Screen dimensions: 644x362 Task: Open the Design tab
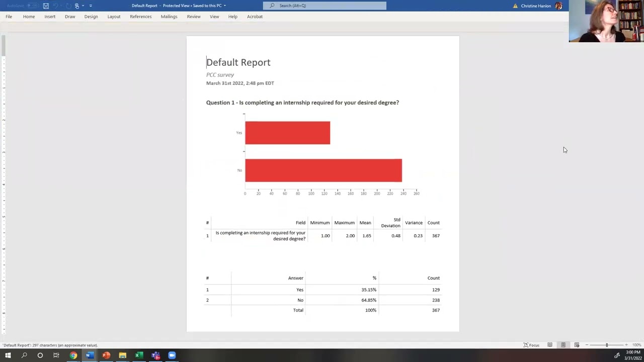(91, 17)
